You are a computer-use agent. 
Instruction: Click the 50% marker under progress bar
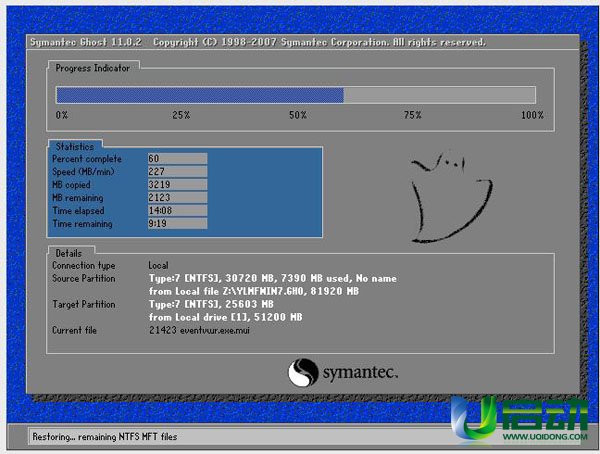click(298, 115)
